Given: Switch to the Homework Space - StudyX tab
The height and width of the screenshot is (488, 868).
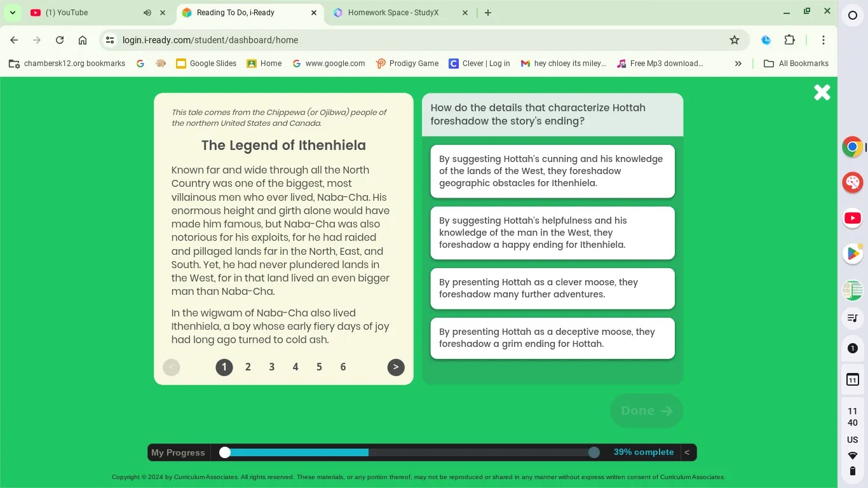Looking at the screenshot, I should pos(393,13).
